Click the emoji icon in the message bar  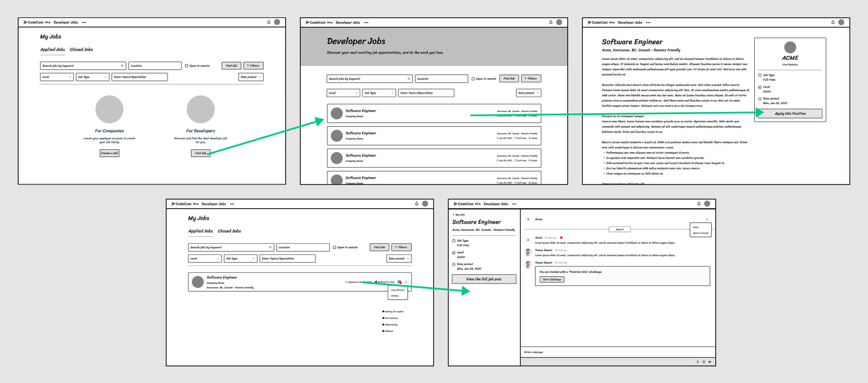pyautogui.click(x=704, y=362)
